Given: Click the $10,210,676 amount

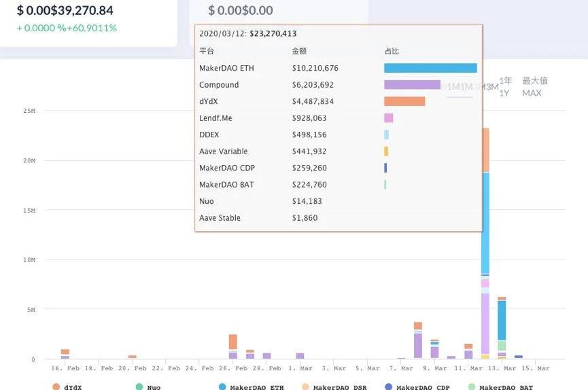Looking at the screenshot, I should [315, 68].
